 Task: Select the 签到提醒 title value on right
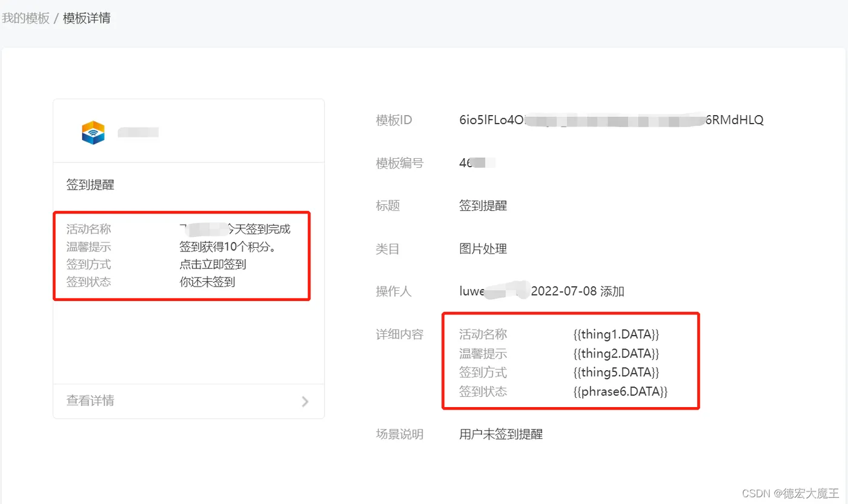(483, 206)
